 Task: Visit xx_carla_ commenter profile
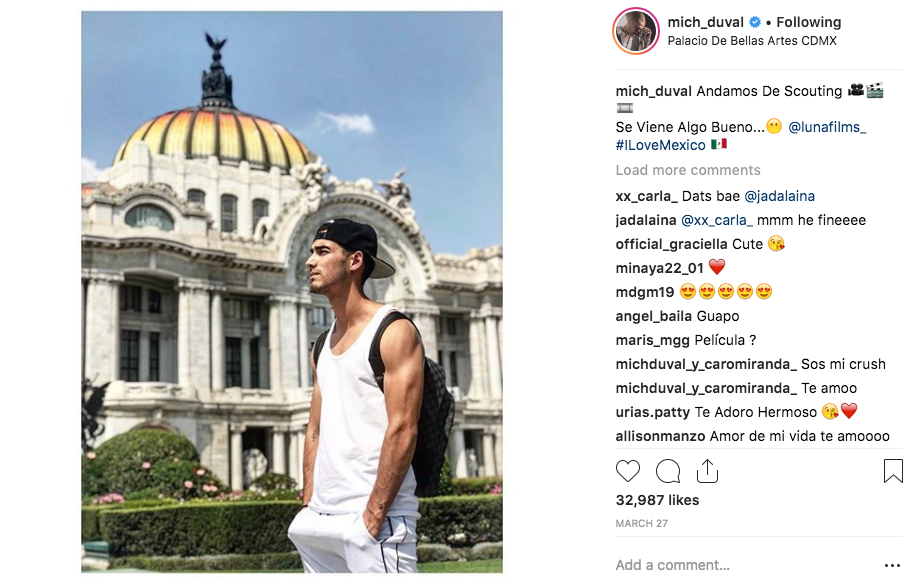(646, 196)
